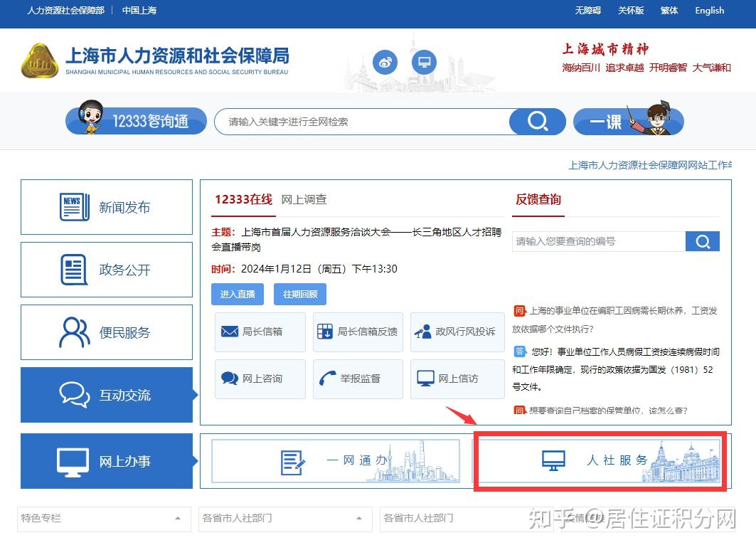Open the 局长信箱 mailbox icon

260,332
